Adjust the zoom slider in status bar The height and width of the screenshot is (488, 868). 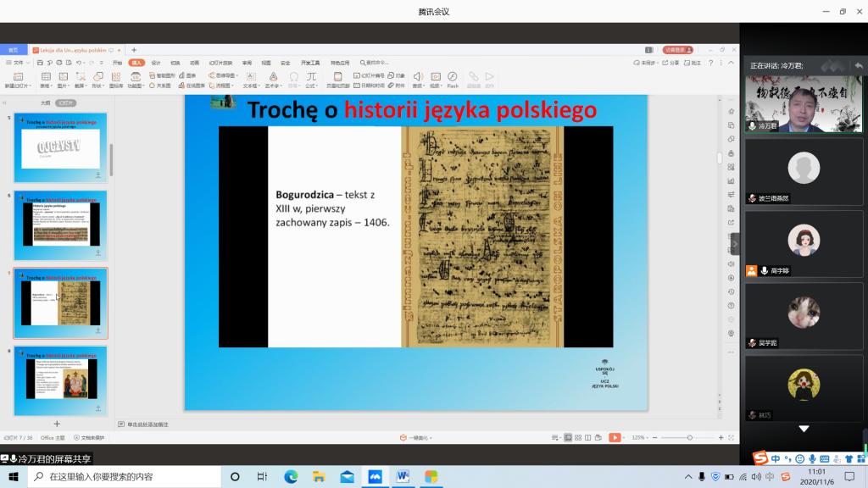pos(689,437)
